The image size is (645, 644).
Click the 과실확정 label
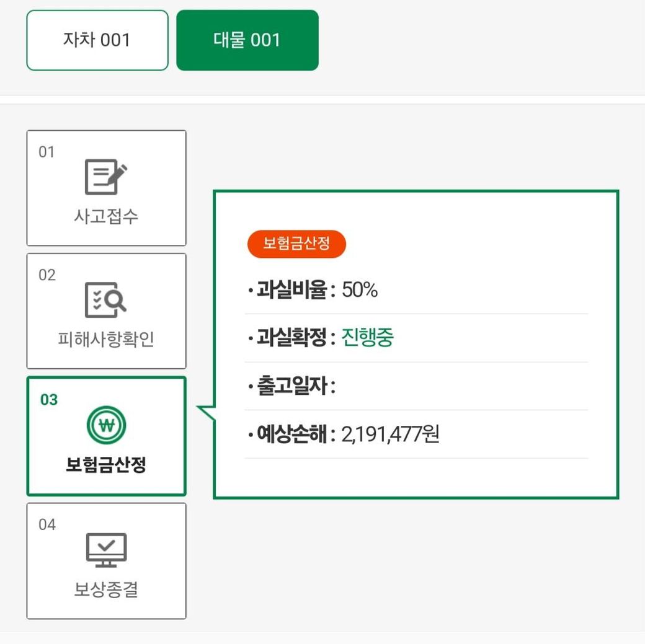coord(291,338)
